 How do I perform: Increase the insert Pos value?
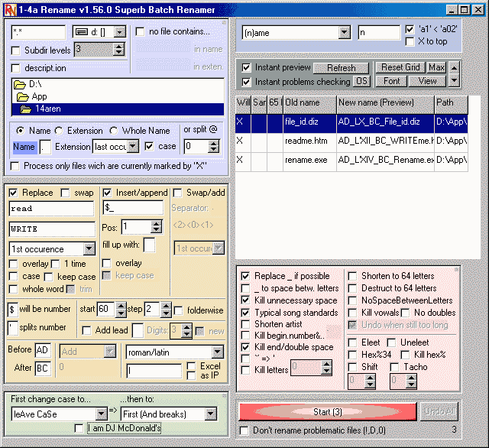156,224
